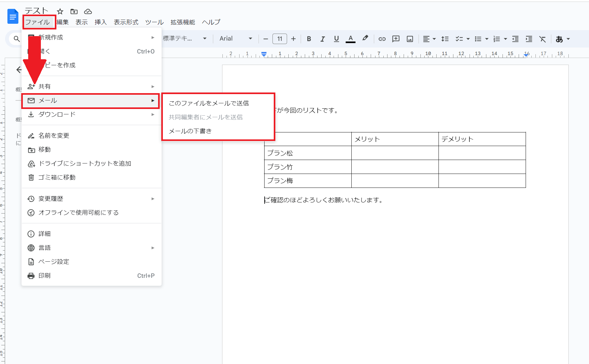Open the Arial font dropdown
The width and height of the screenshot is (589, 364).
(236, 39)
